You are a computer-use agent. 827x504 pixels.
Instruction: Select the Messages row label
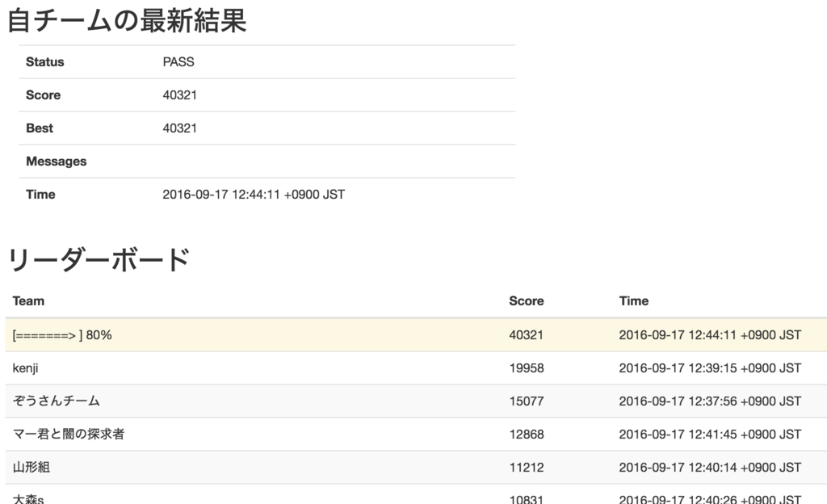(53, 161)
